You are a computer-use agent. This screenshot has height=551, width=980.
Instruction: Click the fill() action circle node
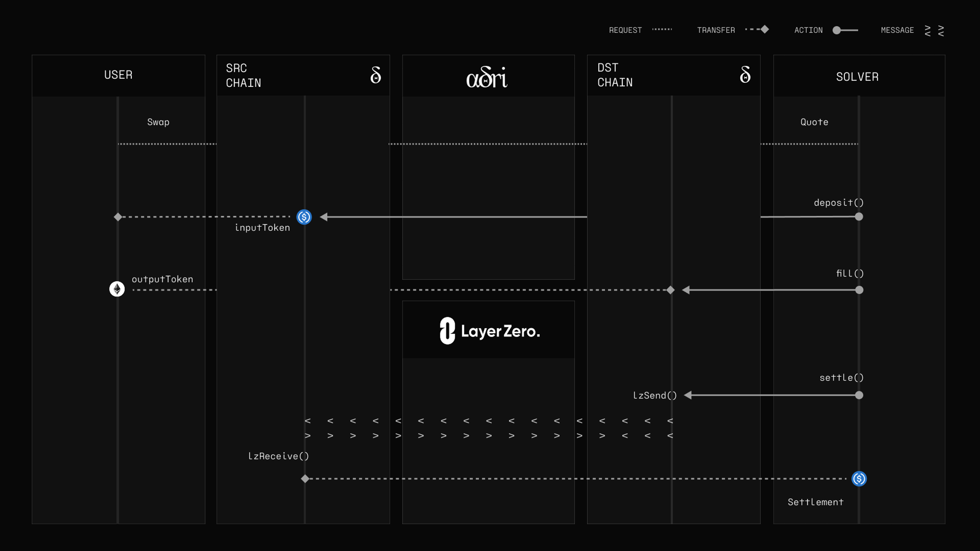pos(859,290)
